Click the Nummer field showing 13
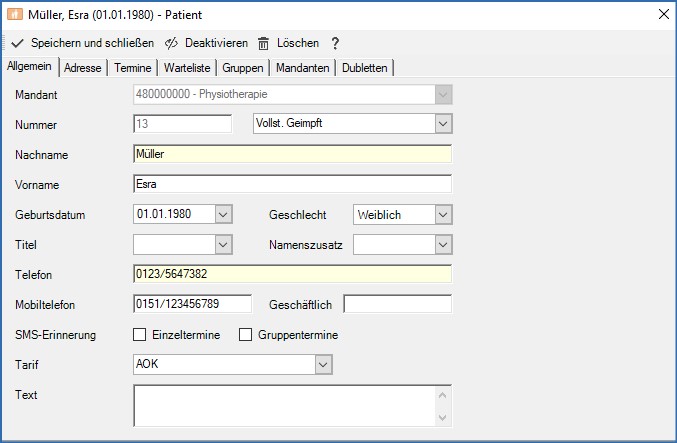 click(182, 124)
